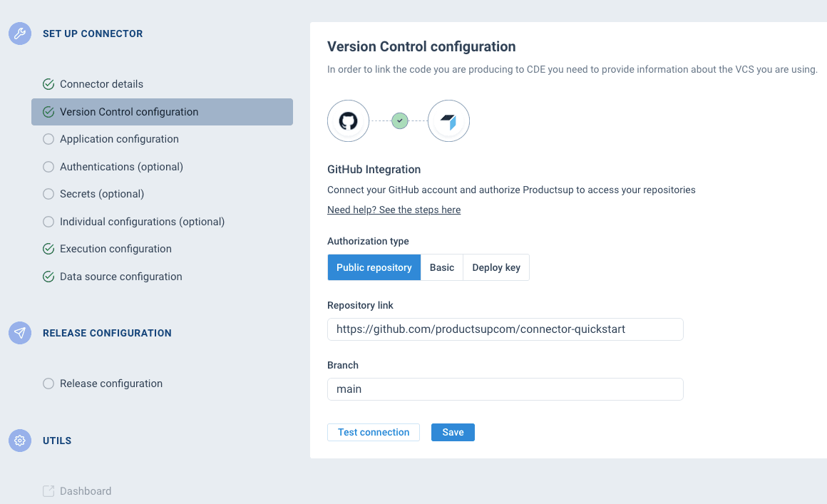Click the Set Up Connector wrench icon
Viewport: 827px width, 504px height.
[x=19, y=34]
